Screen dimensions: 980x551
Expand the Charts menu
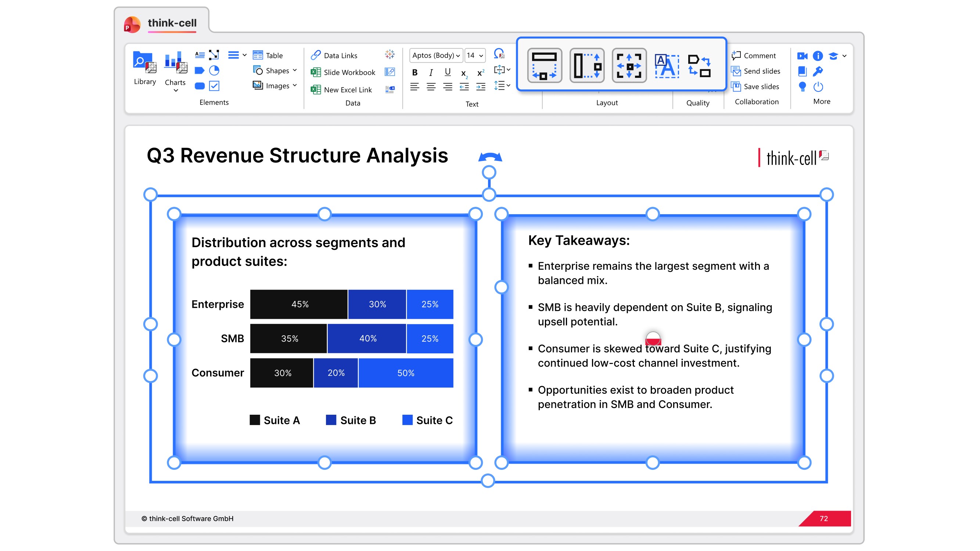tap(175, 90)
